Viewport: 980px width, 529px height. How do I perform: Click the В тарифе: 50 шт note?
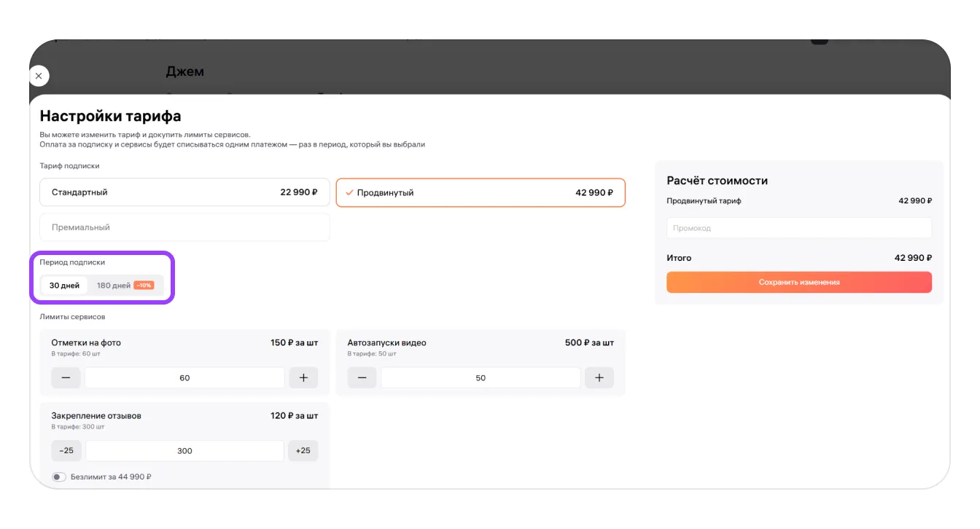(x=372, y=354)
